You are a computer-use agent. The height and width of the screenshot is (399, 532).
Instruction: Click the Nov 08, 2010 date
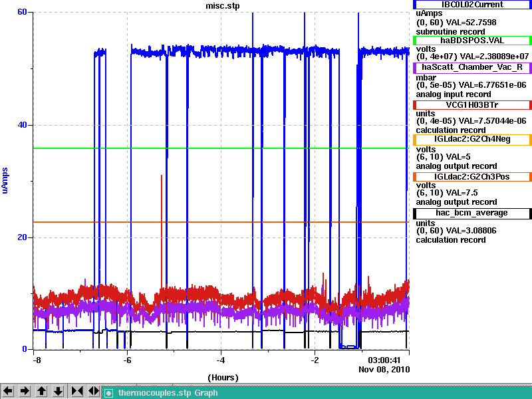384,370
